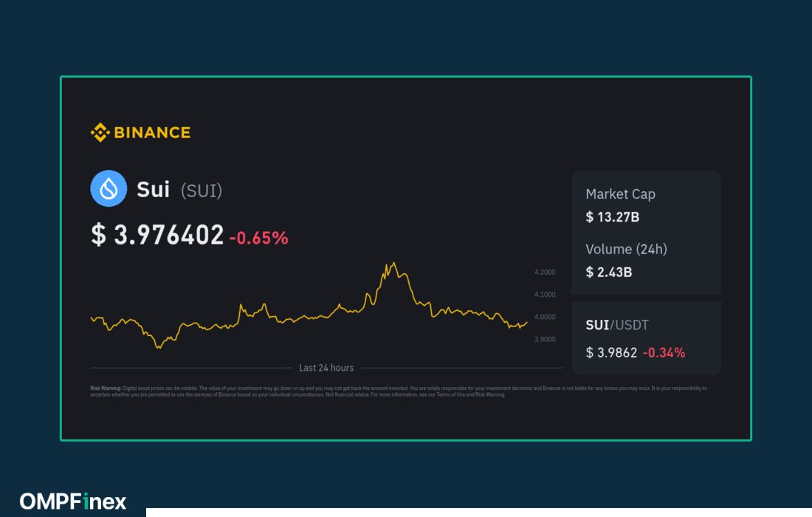Click the -0.34% pair change
This screenshot has width=812, height=517.
tap(664, 353)
